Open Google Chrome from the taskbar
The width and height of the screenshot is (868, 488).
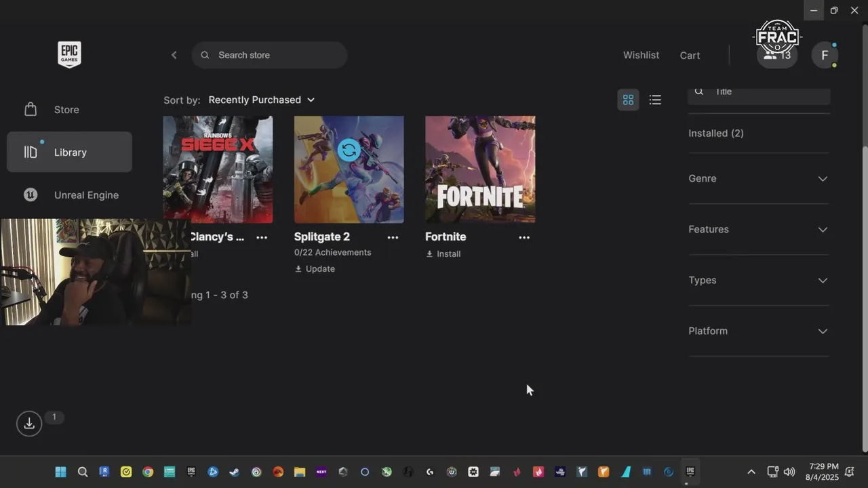(148, 472)
